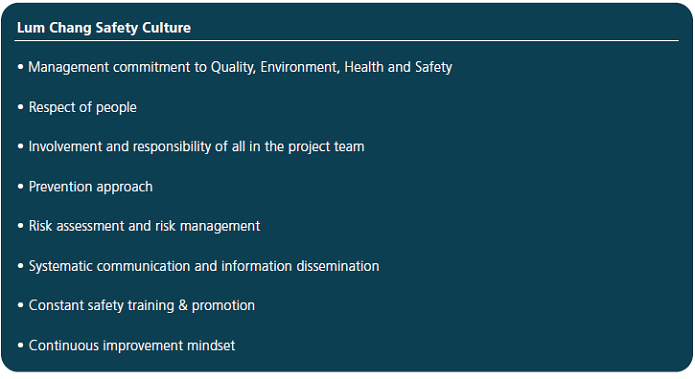Click the word 'Environment' in first bullet
This screenshot has width=695, height=379.
pos(300,67)
